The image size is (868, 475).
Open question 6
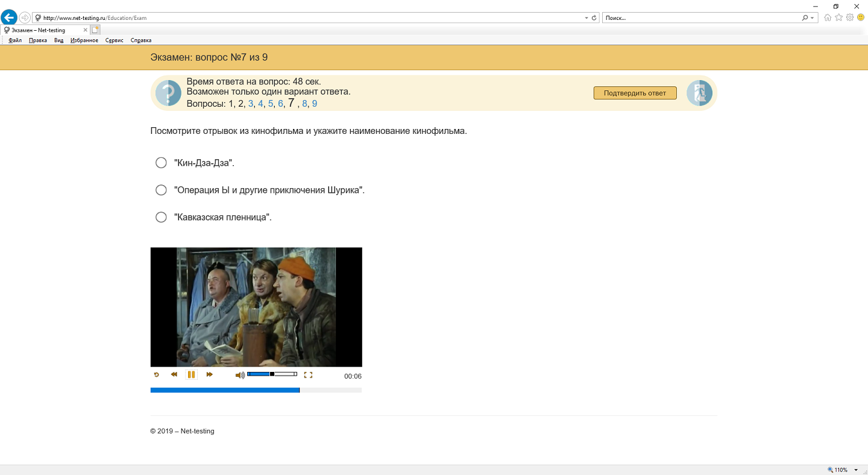[x=281, y=104]
